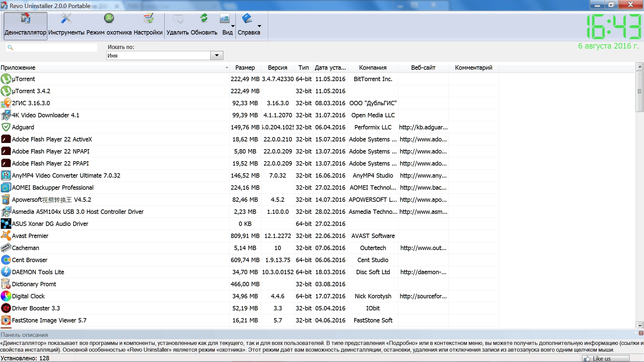Select the Dictionary Promt icon
Screen dimensions: 644x362
[x=6, y=284]
